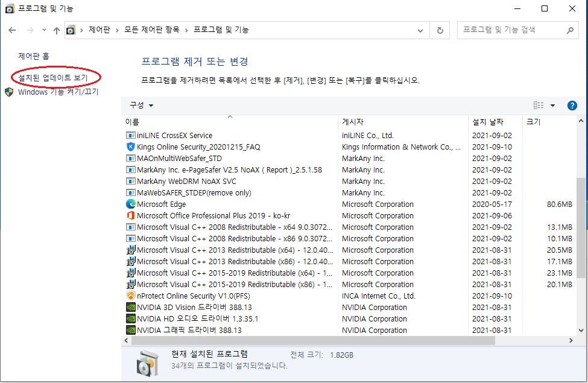
Task: Click the MaWebSAFER_STDEP program icon
Action: point(130,193)
